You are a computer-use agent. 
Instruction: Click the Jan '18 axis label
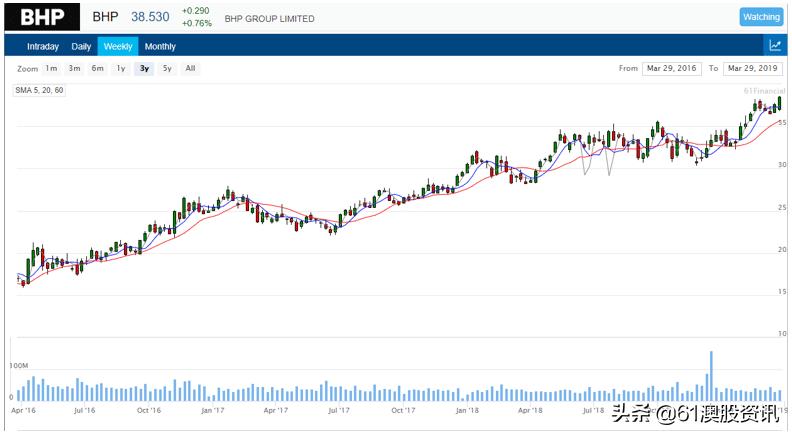(x=467, y=410)
